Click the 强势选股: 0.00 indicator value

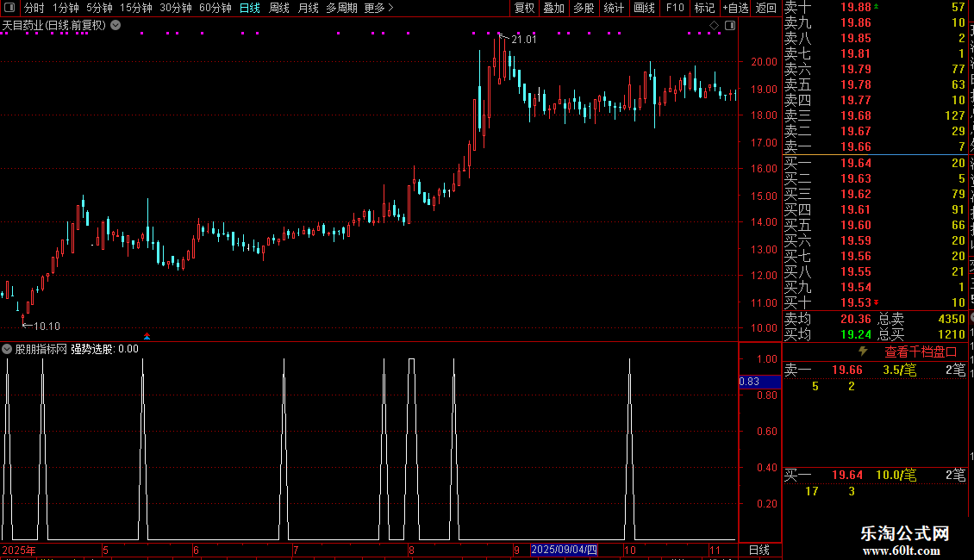104,349
